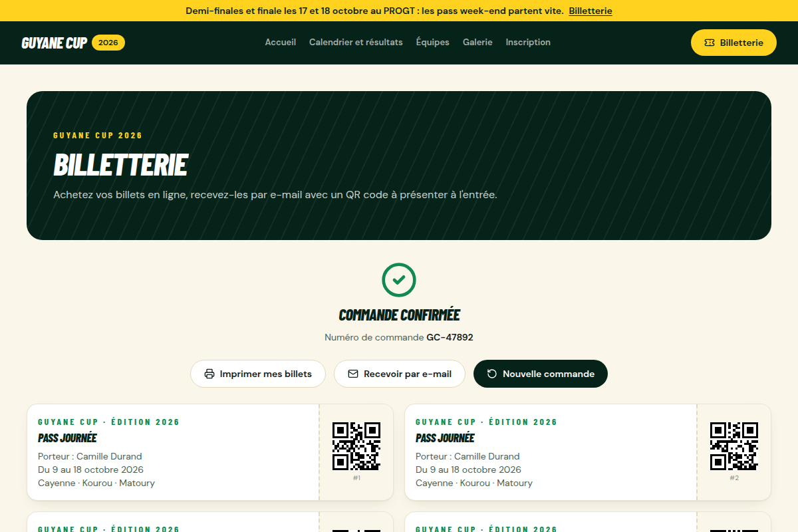The height and width of the screenshot is (532, 798).
Task: Click the Pass Journée title on ticket #1
Action: click(x=67, y=438)
